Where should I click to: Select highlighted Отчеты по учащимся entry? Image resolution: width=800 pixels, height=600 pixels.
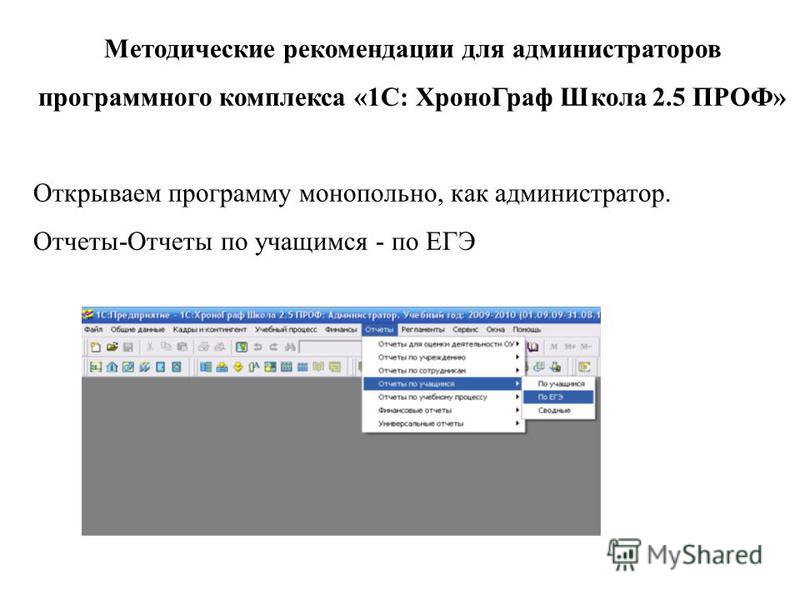443,384
